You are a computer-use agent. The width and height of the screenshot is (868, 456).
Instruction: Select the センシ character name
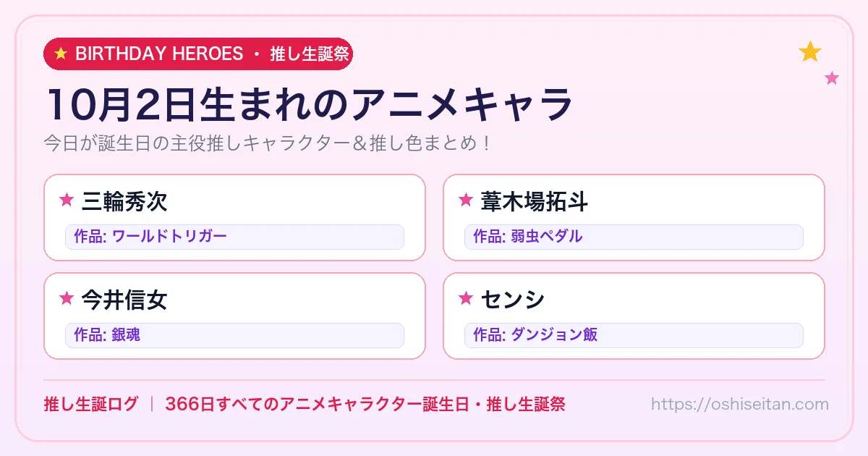(512, 299)
